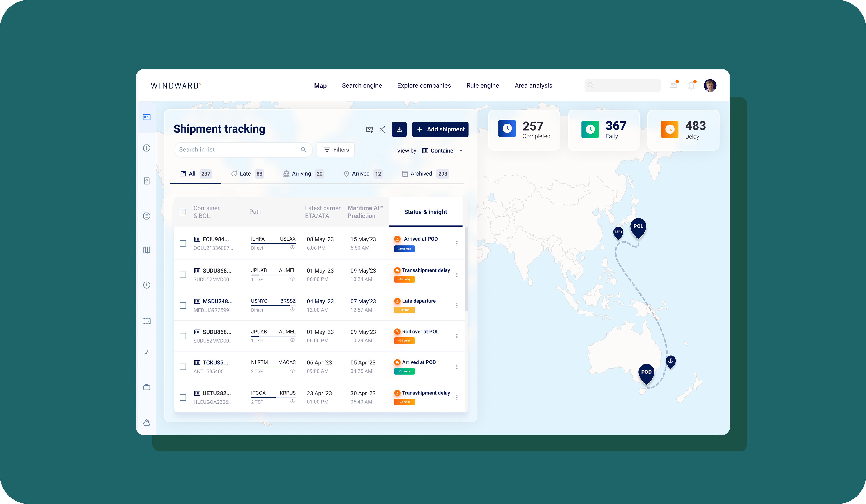This screenshot has height=504, width=866.
Task: Open three-dot menu for TCKU35 row
Action: 457,367
